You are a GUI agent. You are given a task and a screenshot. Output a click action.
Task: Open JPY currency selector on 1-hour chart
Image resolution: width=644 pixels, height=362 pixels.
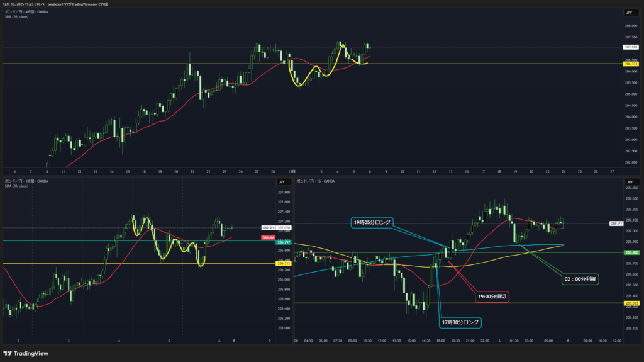pos(282,182)
